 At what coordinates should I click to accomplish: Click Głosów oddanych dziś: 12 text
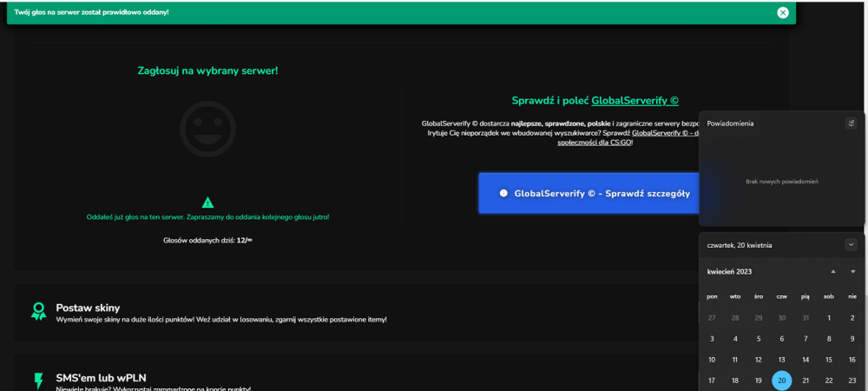207,241
